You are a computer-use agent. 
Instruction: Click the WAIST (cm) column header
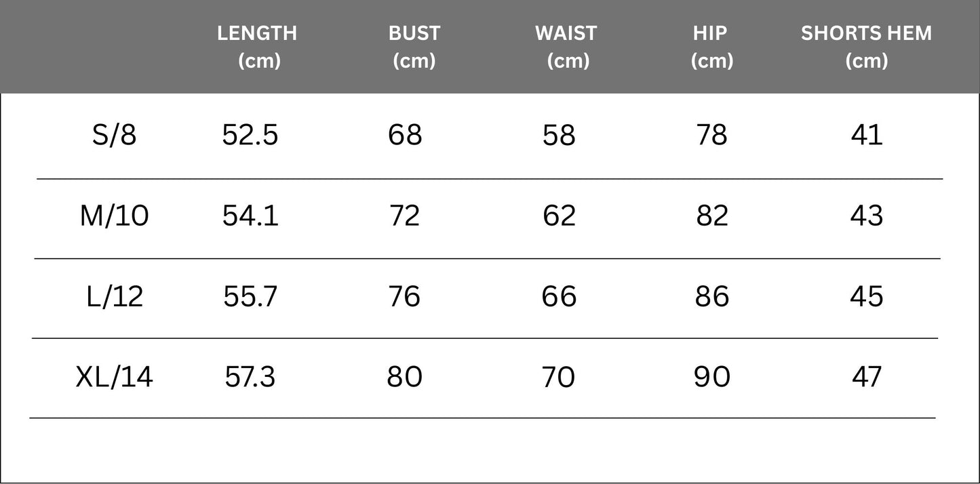coord(566,47)
